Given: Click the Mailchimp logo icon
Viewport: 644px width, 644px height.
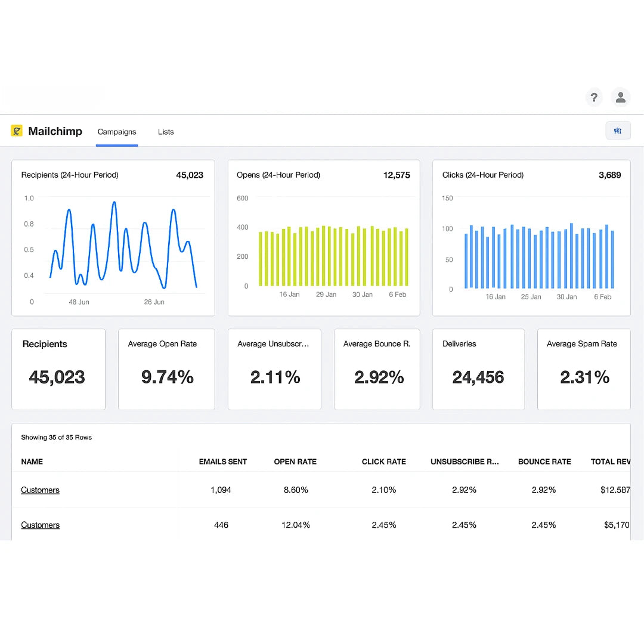Looking at the screenshot, I should click(x=17, y=131).
